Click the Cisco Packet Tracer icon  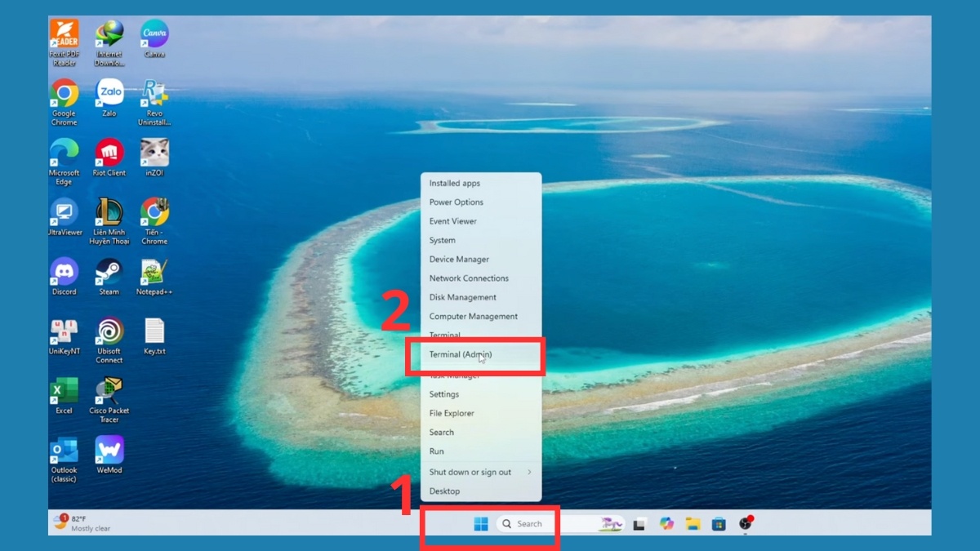click(109, 400)
